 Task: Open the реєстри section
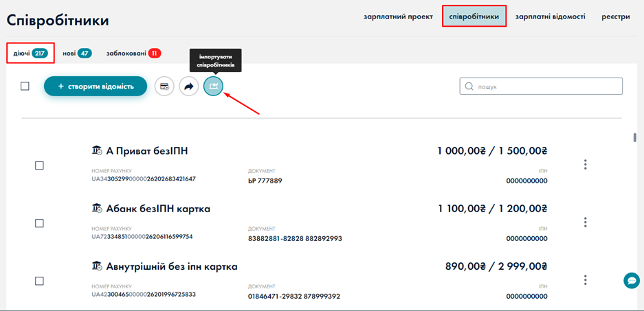point(616,17)
